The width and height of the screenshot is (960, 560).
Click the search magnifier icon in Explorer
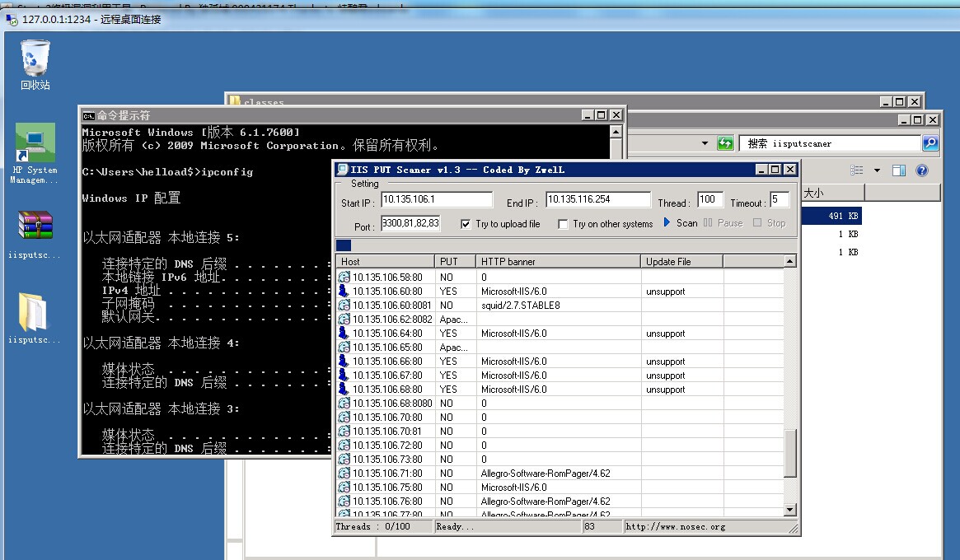coord(930,143)
